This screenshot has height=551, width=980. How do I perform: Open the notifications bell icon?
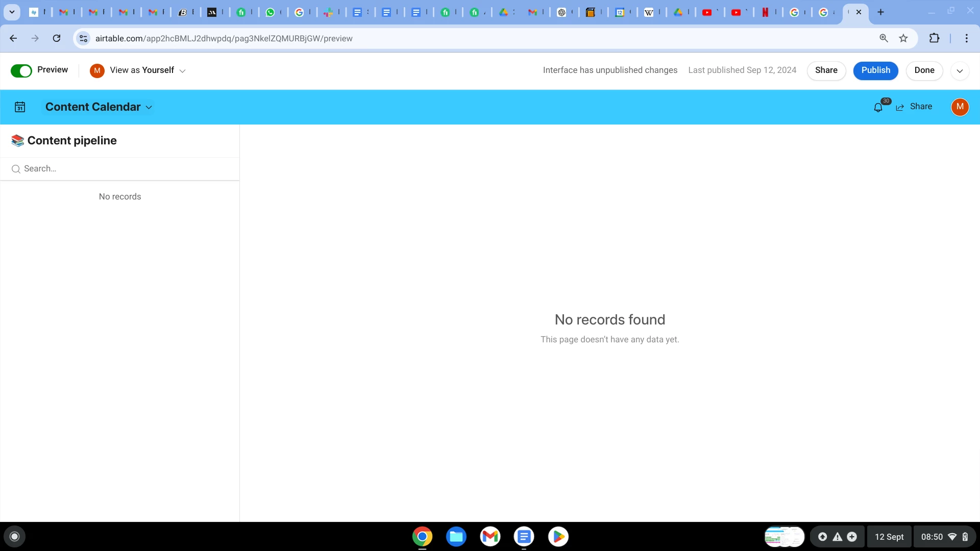pos(878,107)
